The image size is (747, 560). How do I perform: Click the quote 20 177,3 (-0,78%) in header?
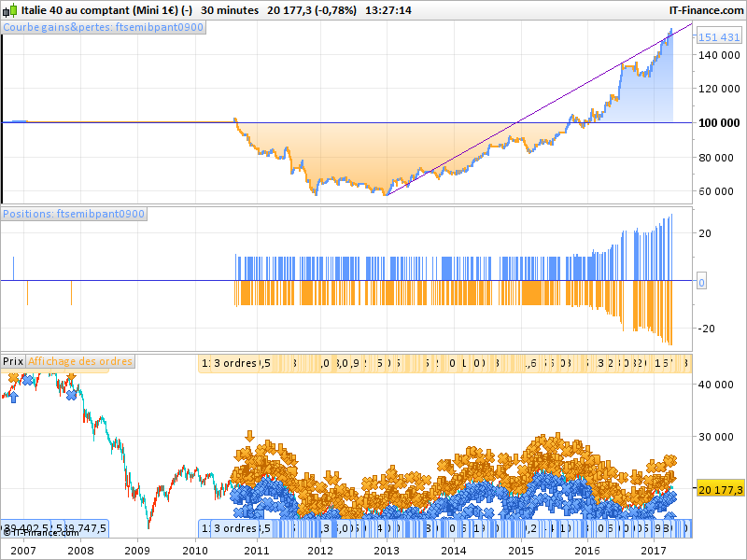click(312, 10)
